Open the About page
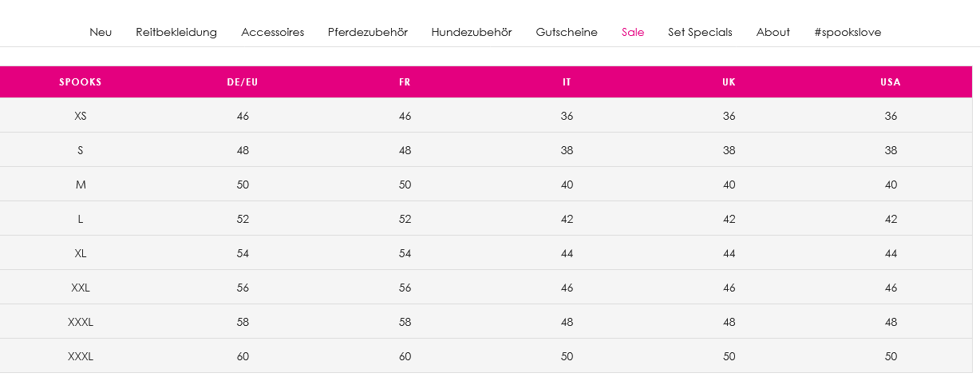This screenshot has height=381, width=980. pos(773,32)
